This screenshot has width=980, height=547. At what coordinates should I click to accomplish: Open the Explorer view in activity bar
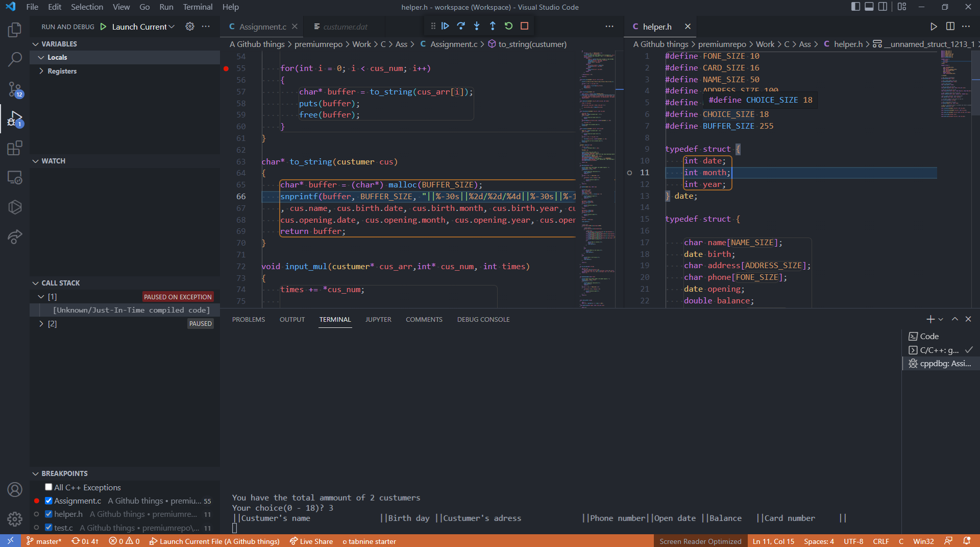15,30
